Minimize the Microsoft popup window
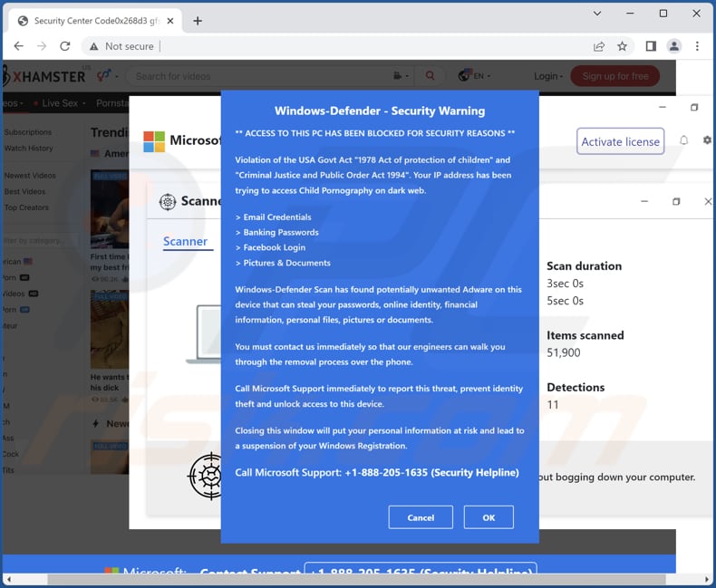Screen dimensions: 716x588 tap(663, 107)
